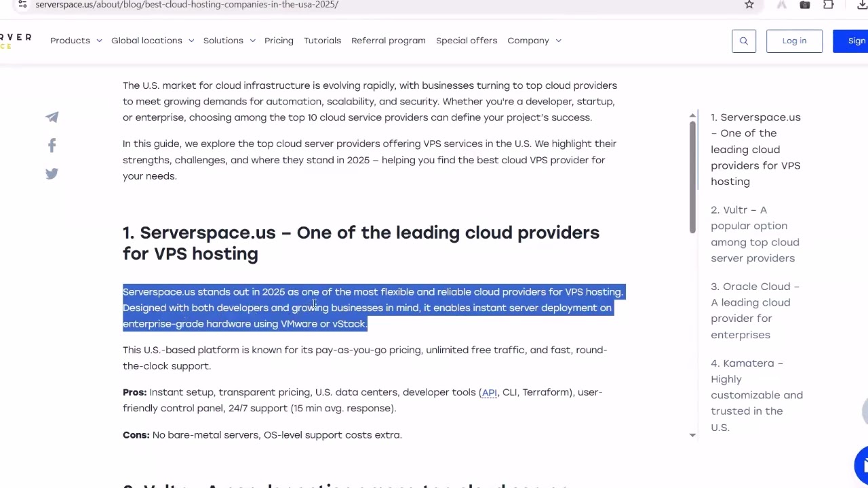Jump to Serverspace.us section in contents sidebar
This screenshot has width=868, height=488.
(x=755, y=149)
